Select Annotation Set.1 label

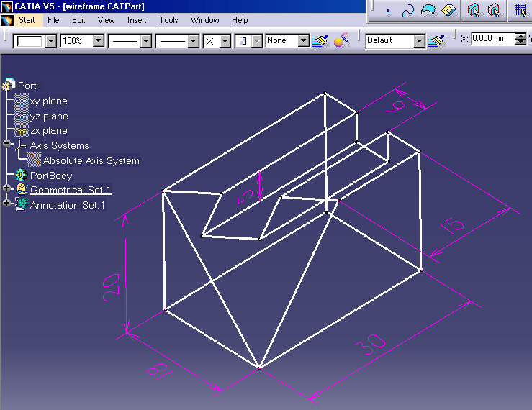tap(68, 205)
